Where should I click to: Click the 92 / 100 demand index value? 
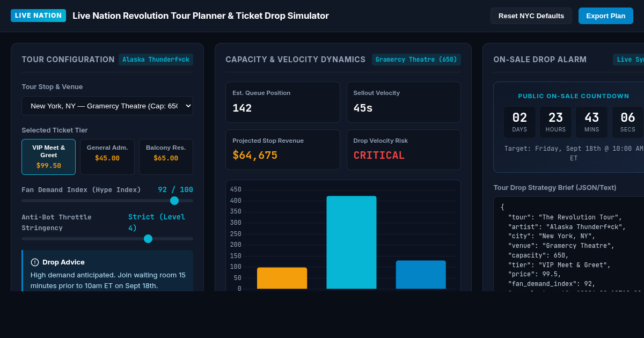tap(175, 189)
